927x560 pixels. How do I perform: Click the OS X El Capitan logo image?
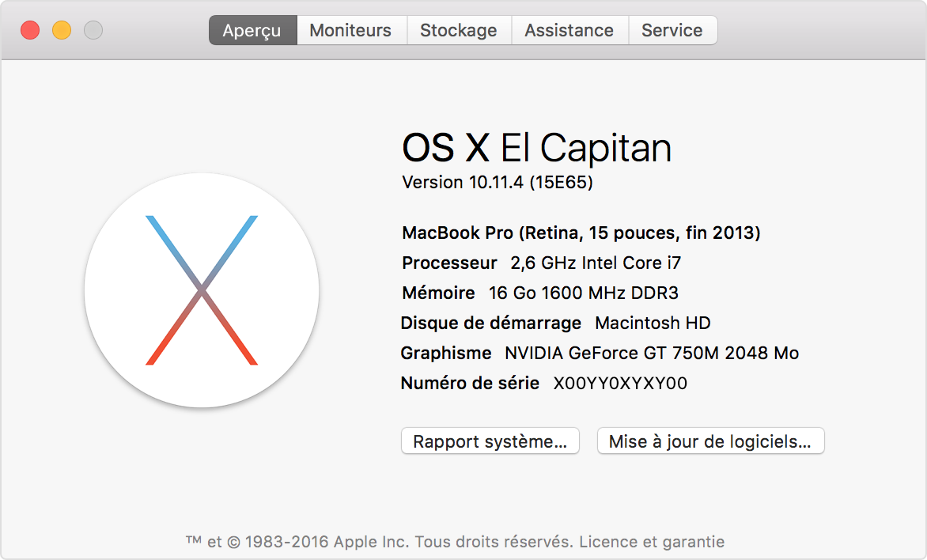point(202,290)
